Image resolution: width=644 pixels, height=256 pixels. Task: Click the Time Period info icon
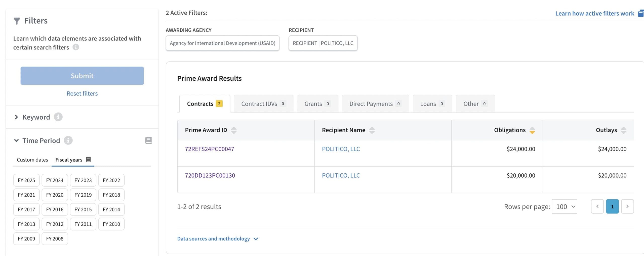click(x=68, y=140)
